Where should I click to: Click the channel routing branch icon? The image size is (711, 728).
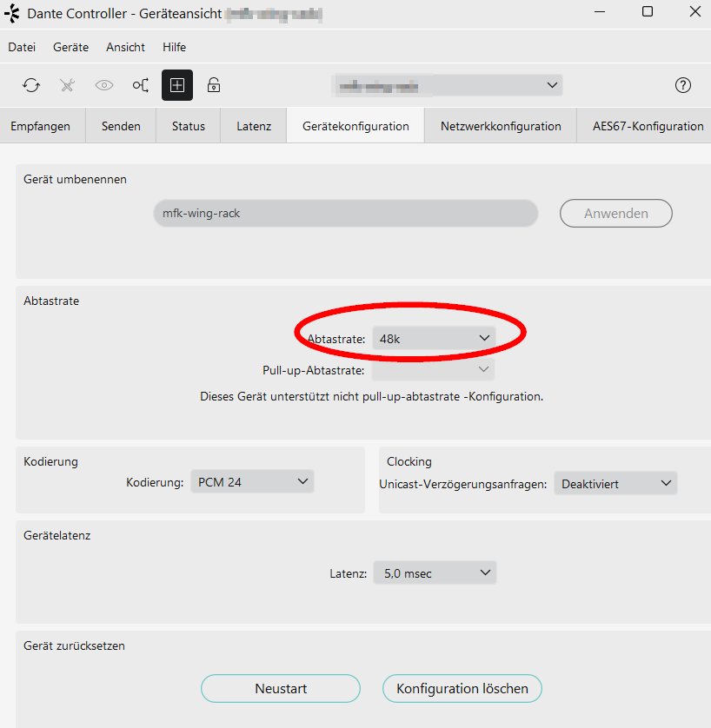(141, 85)
